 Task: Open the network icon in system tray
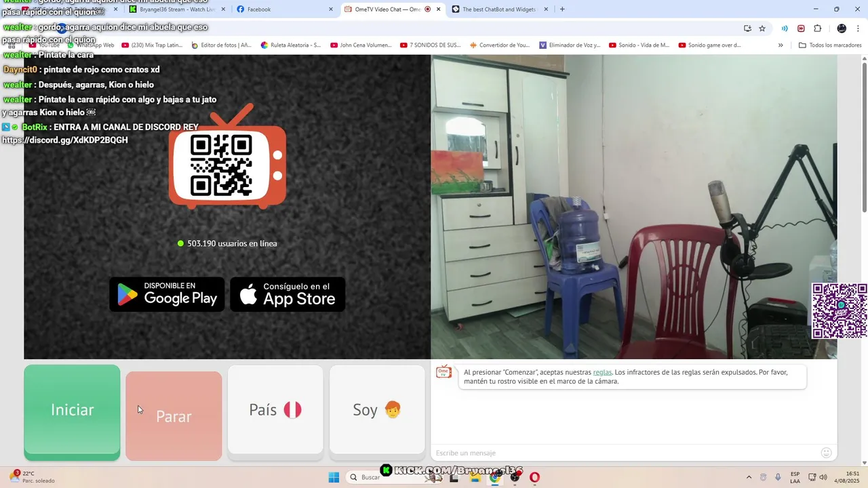[811, 477]
